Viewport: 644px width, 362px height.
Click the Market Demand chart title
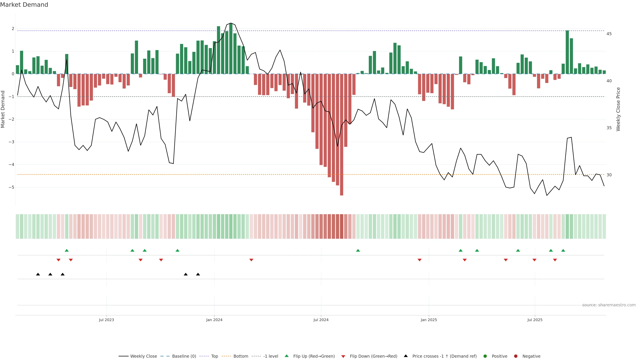[24, 5]
